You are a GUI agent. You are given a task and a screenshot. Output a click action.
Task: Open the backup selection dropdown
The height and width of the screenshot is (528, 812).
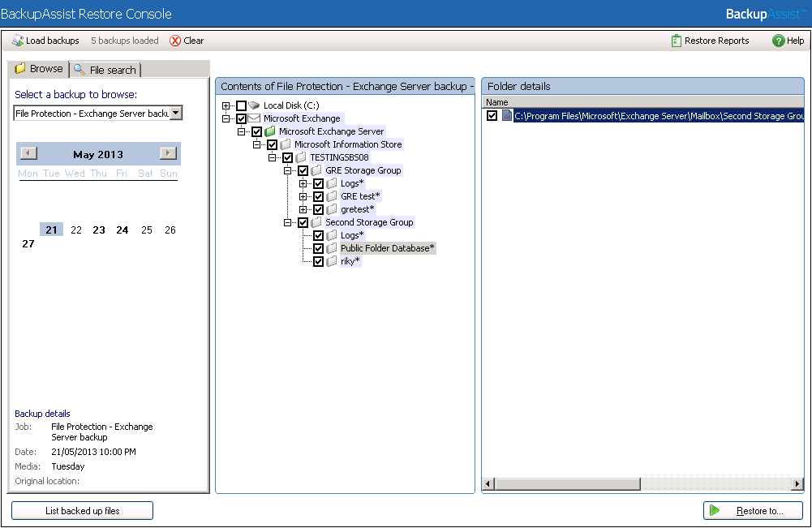(x=176, y=113)
